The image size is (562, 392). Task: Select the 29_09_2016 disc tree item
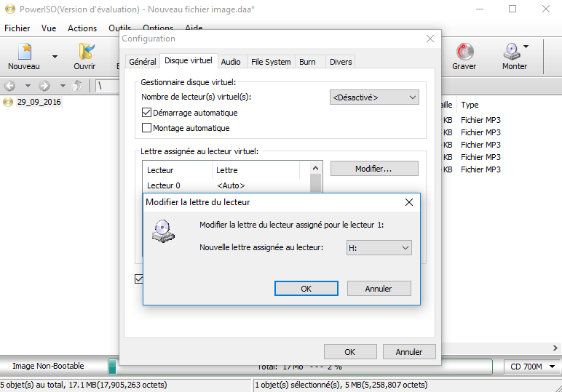click(x=39, y=102)
